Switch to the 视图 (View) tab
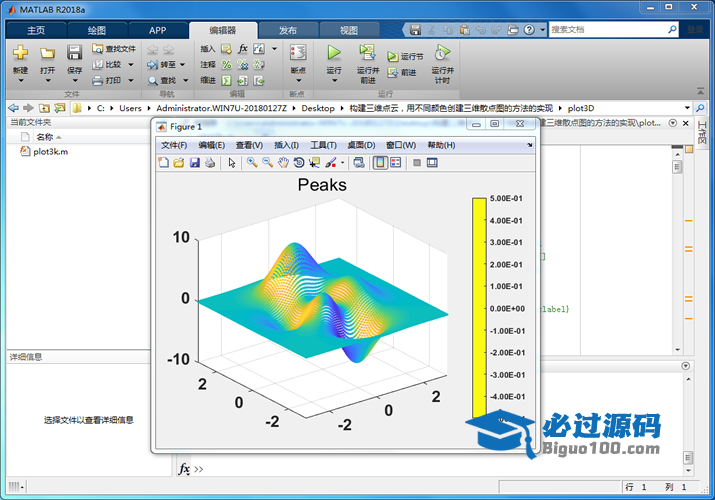 point(349,31)
